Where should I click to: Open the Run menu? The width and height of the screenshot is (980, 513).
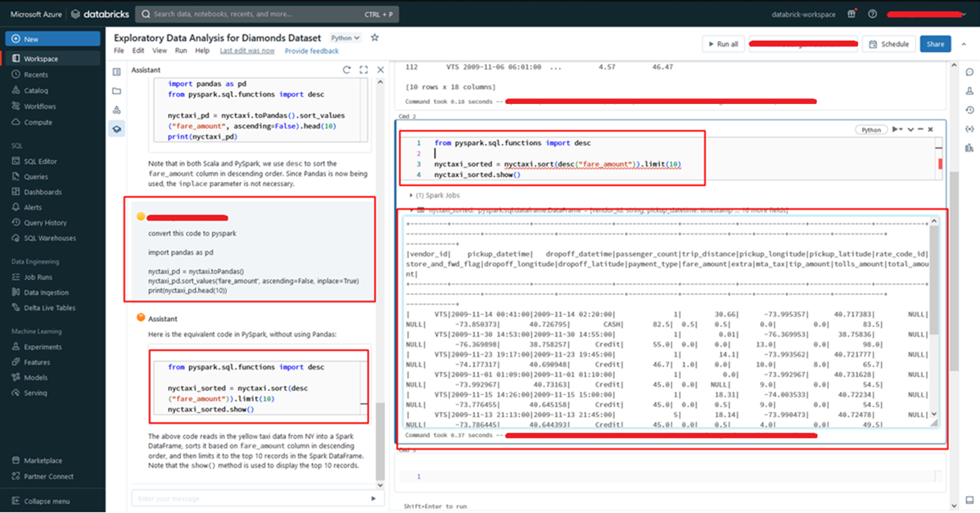coord(181,51)
